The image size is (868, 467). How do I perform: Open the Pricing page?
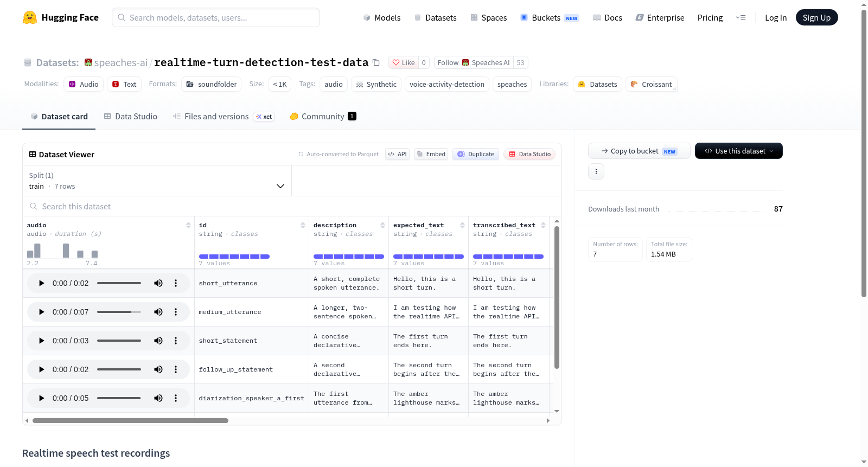pyautogui.click(x=710, y=17)
